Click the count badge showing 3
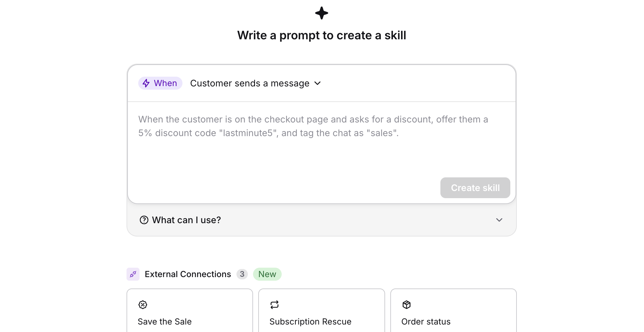Viewport: 644px width, 332px height. pyautogui.click(x=242, y=274)
